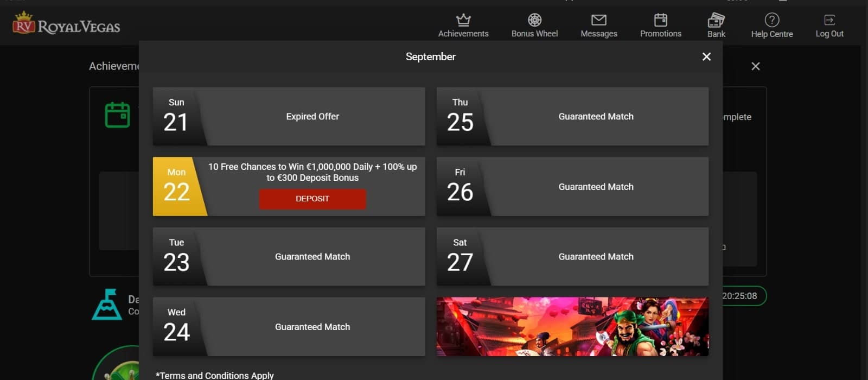Open the samurai game promotional banner
Screen dimensions: 868x380
[572, 326]
